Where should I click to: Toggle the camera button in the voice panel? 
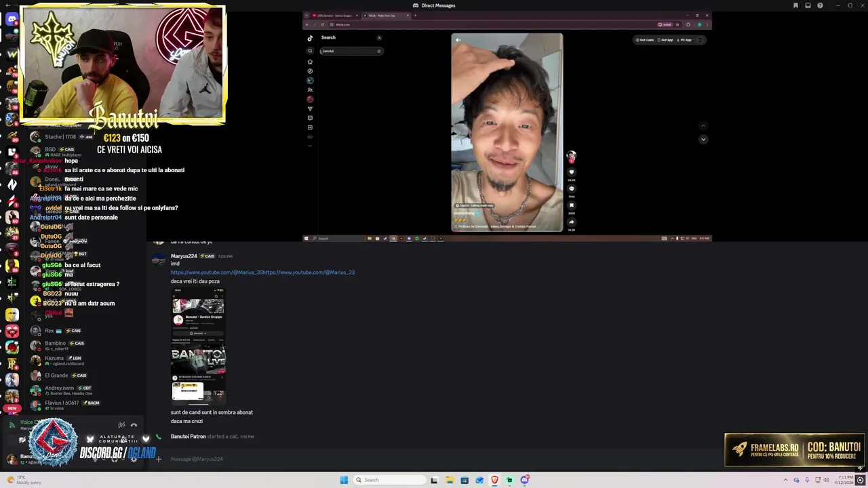coord(22,440)
